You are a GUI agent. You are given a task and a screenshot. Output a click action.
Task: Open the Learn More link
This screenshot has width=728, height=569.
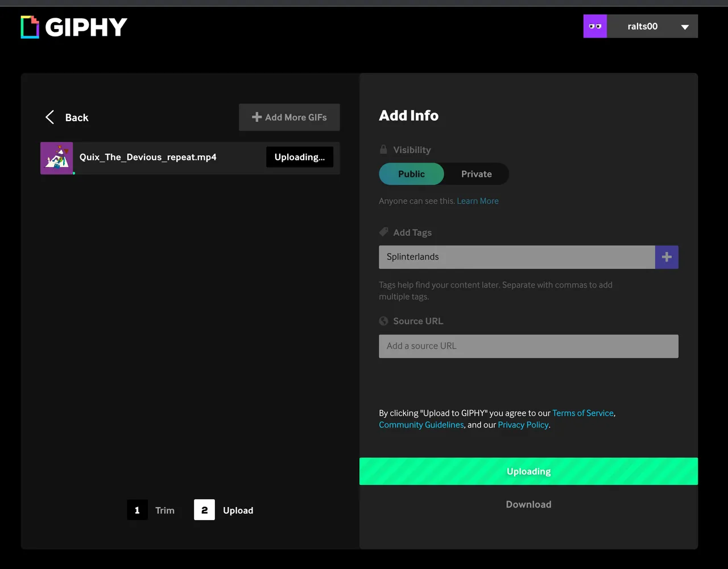click(478, 201)
